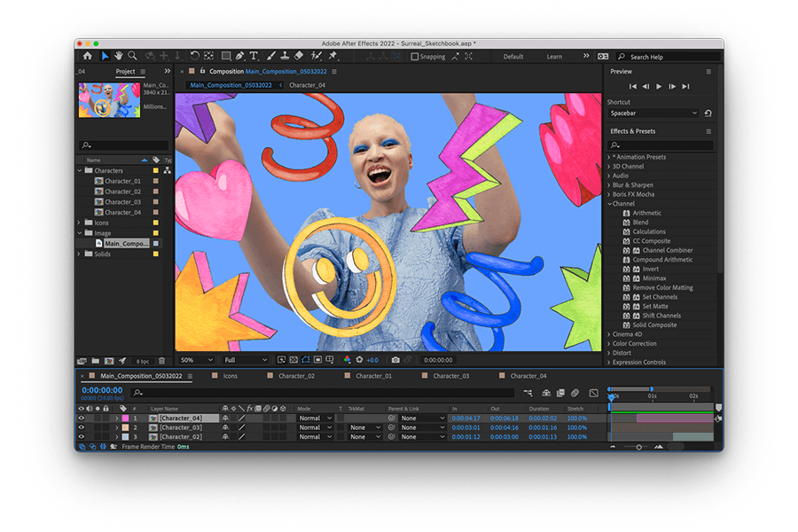Choose the Pen tool

239,56
